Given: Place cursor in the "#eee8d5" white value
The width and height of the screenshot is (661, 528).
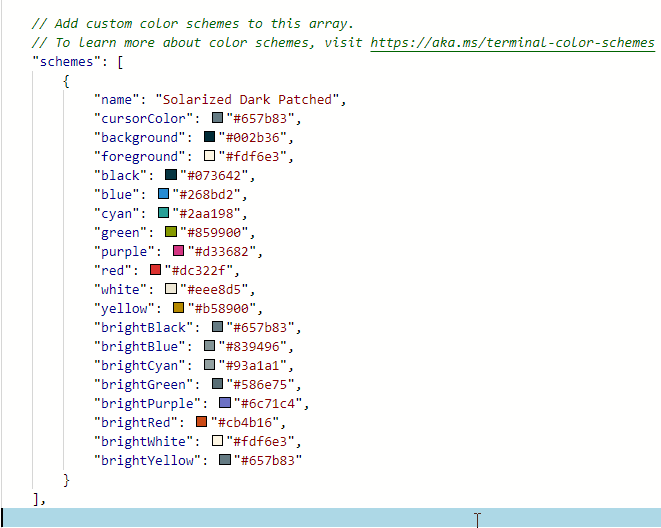Looking at the screenshot, I should pyautogui.click(x=210, y=289).
